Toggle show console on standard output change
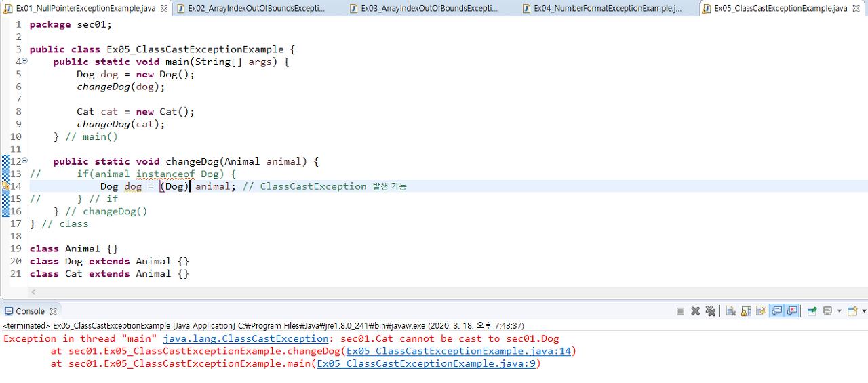868x383 pixels. tap(776, 311)
